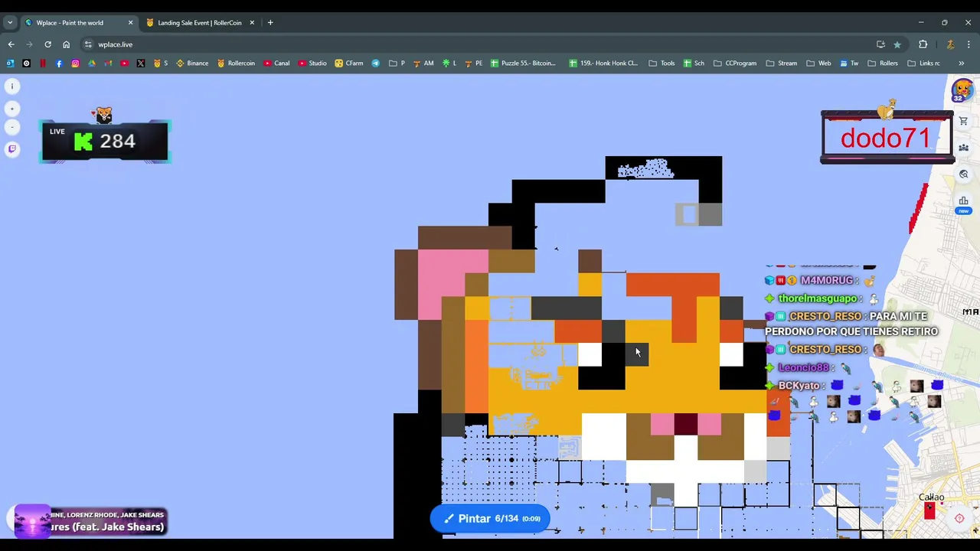Open the Gmail bookmark icon

tap(108, 63)
